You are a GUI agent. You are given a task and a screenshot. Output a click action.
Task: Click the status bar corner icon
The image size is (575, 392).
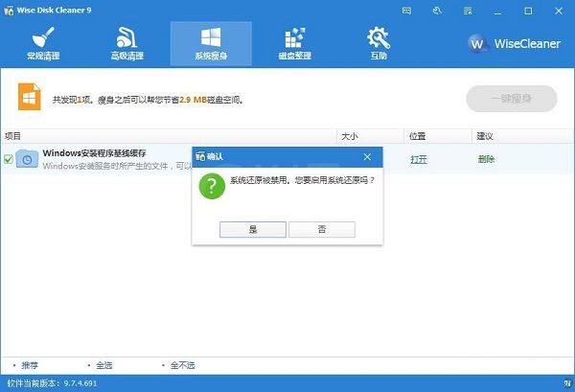coord(567,383)
